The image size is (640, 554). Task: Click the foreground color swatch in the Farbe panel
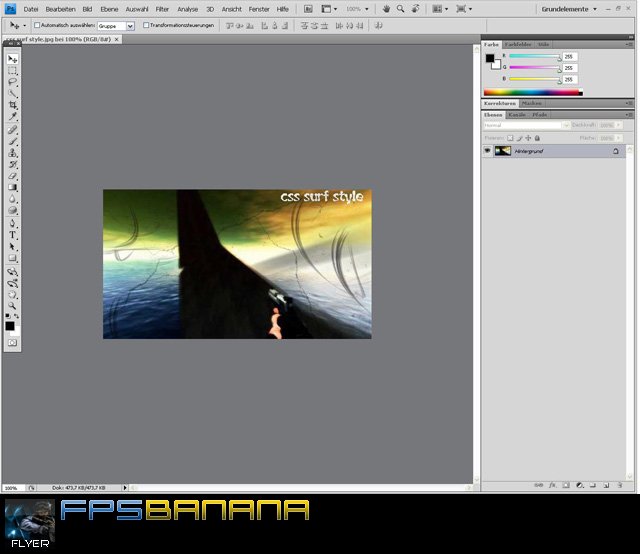pyautogui.click(x=490, y=58)
